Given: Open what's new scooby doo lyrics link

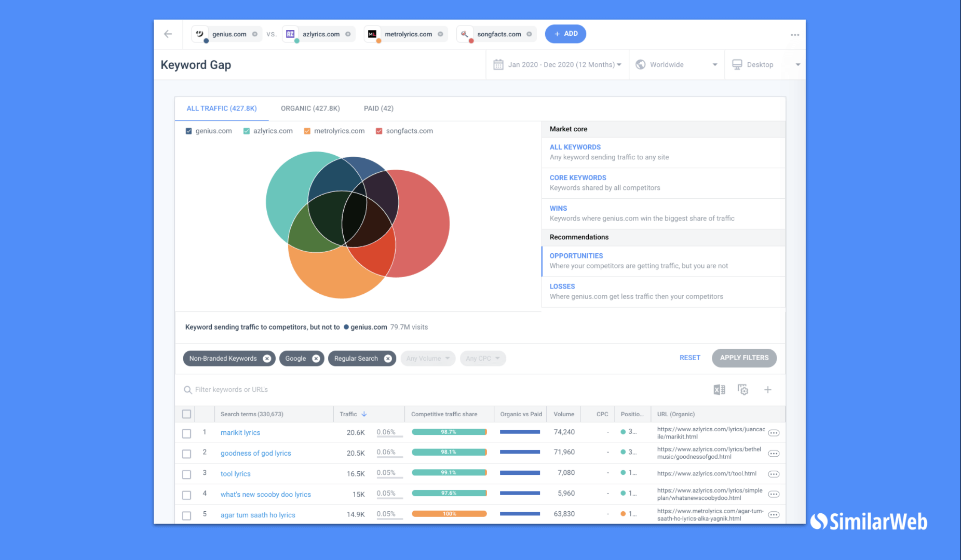Looking at the screenshot, I should tap(266, 495).
